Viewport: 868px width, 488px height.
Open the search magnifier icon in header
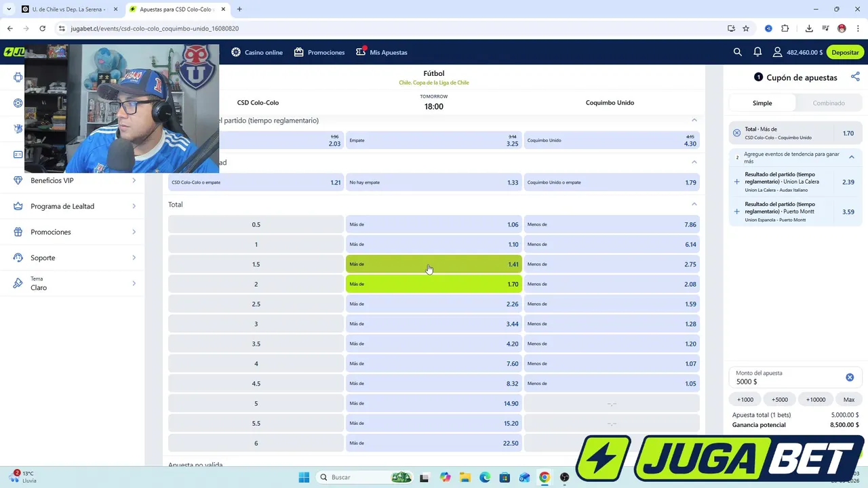tap(738, 52)
